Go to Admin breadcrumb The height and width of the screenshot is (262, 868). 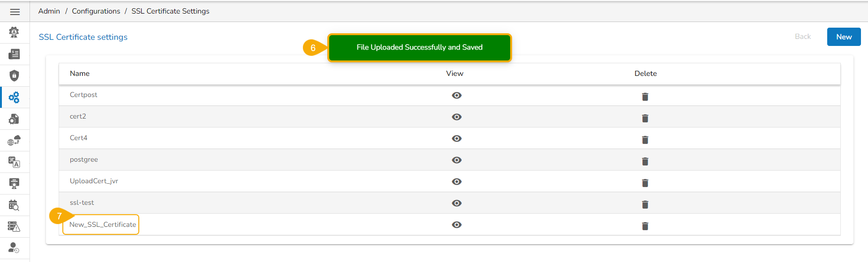(x=49, y=11)
